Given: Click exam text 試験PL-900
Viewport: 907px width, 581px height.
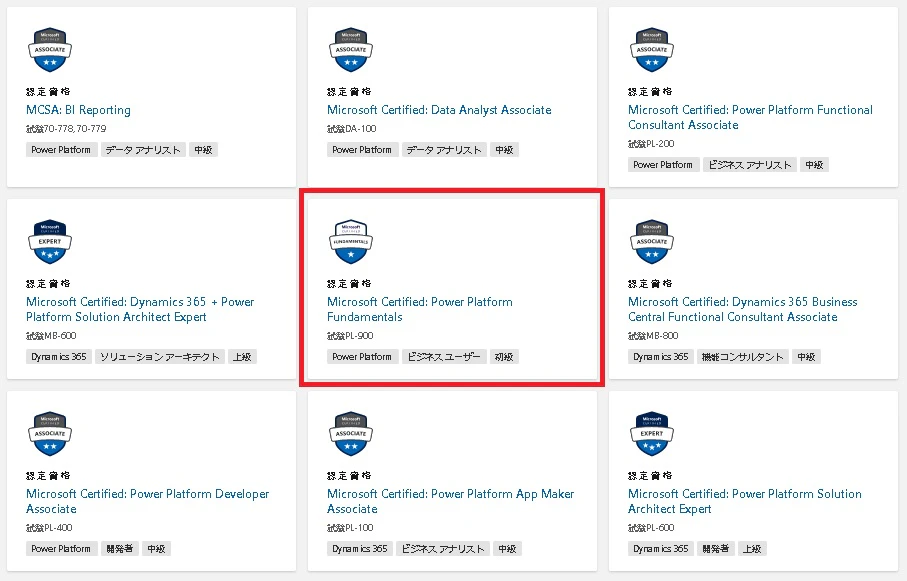Looking at the screenshot, I should click(350, 336).
